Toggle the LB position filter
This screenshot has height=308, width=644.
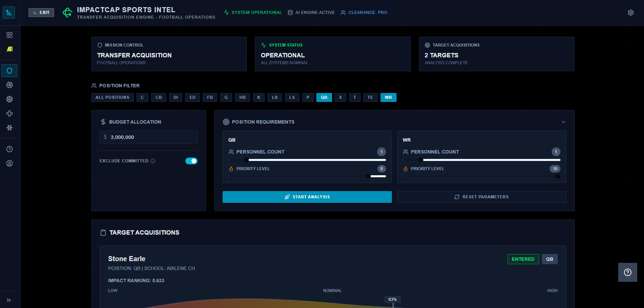[275, 97]
